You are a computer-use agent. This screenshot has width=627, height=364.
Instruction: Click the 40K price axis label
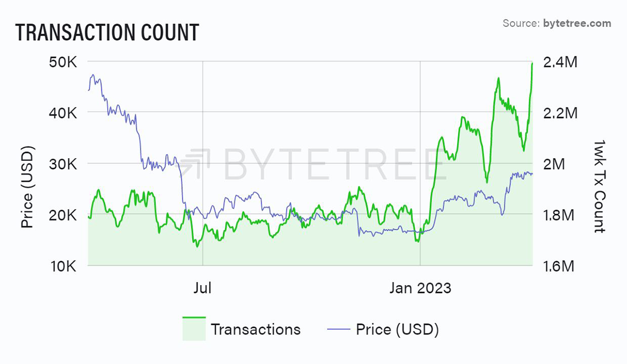(63, 113)
